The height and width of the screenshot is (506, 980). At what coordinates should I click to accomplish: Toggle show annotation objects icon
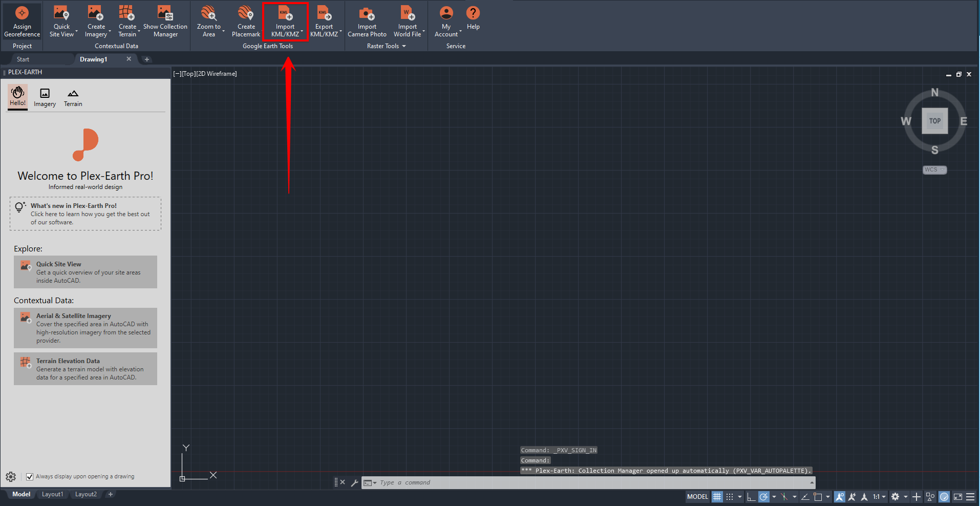pos(839,497)
